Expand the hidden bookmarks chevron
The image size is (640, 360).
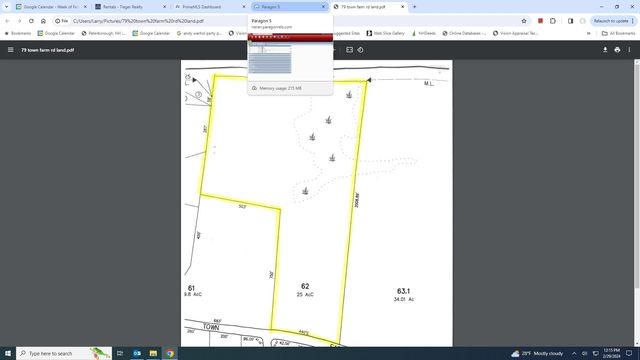(x=589, y=33)
